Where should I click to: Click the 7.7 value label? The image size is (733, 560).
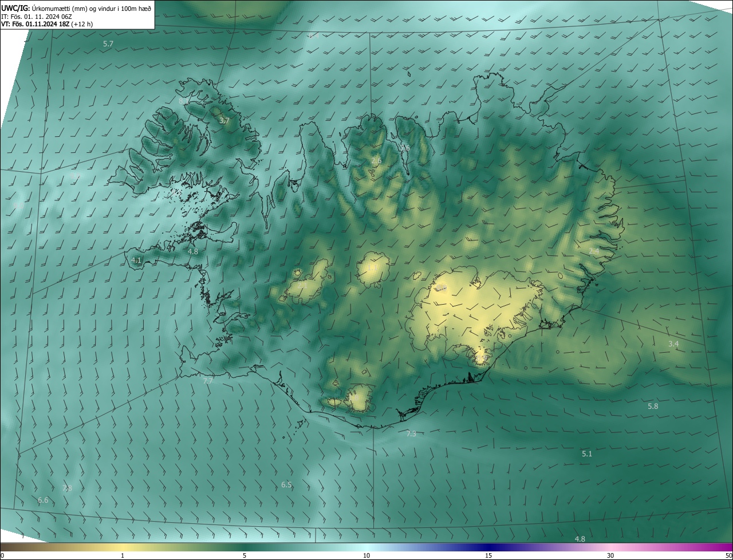208,381
